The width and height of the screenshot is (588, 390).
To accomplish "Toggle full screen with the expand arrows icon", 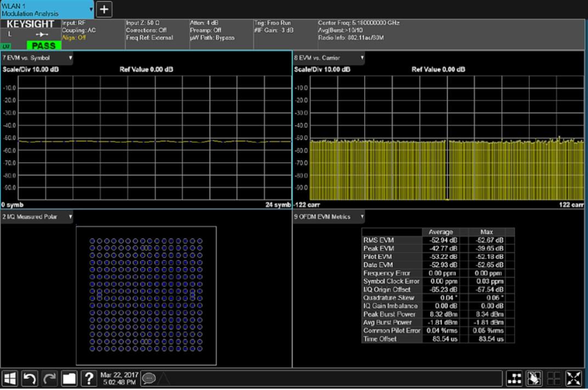I will click(573, 378).
